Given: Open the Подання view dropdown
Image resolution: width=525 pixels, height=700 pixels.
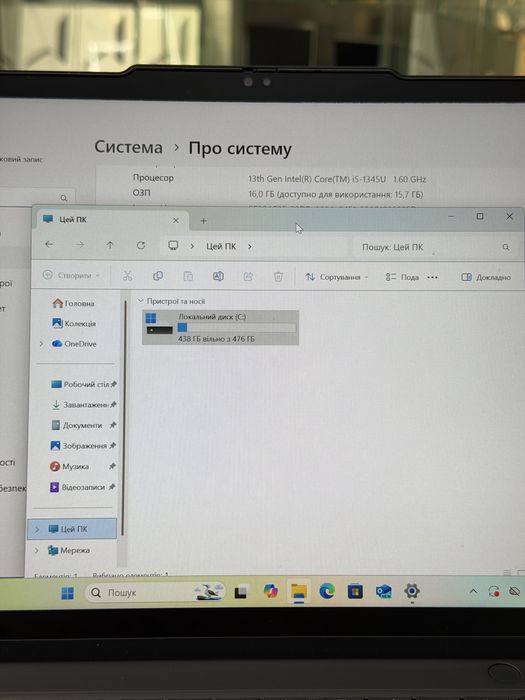Looking at the screenshot, I should coord(402,277).
